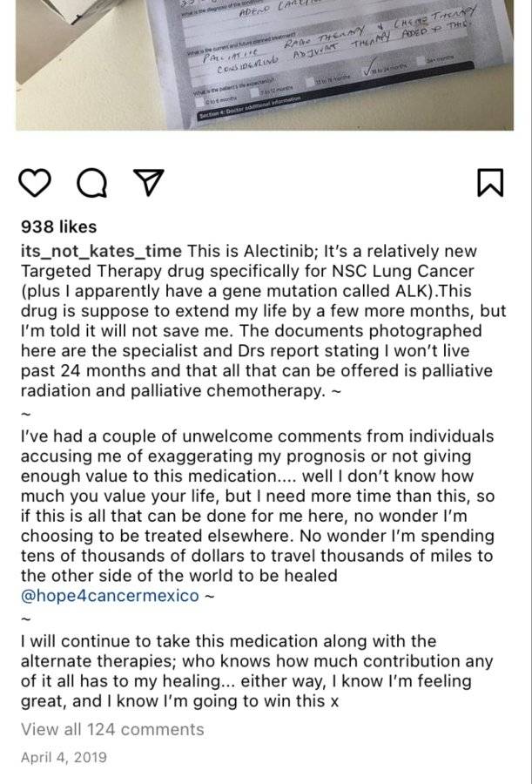
Task: Click the paragraph beginning "I've had a couple"
Action: tap(258, 516)
